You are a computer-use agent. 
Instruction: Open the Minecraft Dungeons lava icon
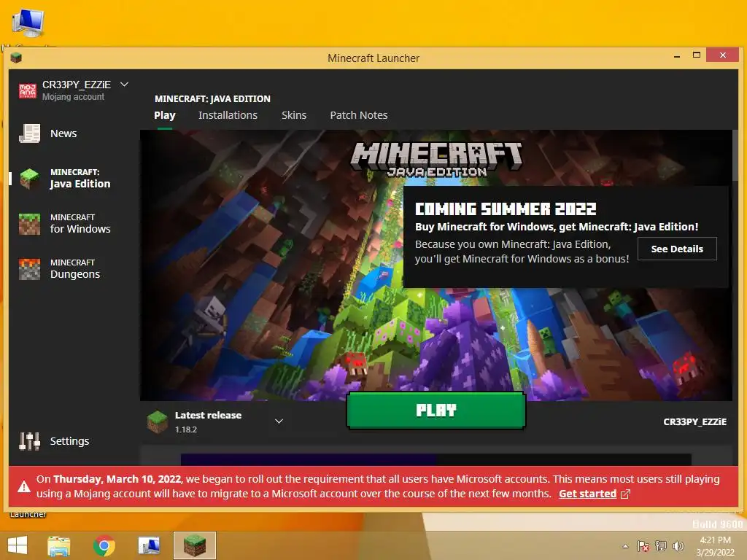[x=29, y=269]
